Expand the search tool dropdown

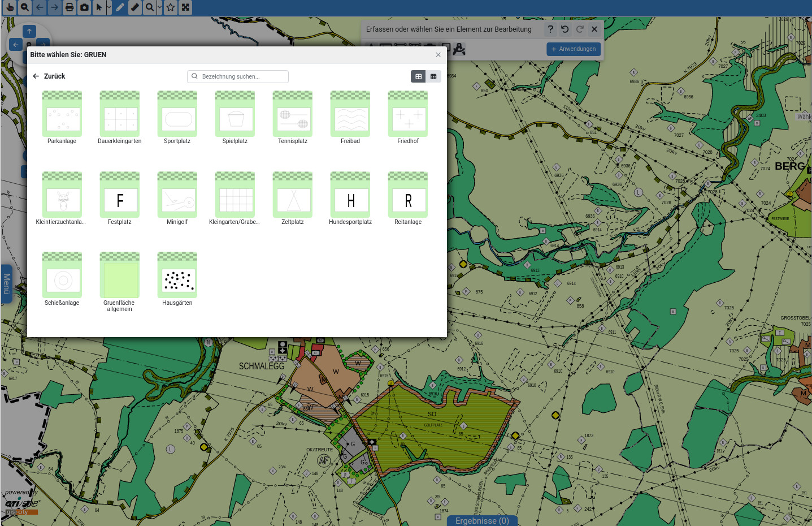point(159,7)
